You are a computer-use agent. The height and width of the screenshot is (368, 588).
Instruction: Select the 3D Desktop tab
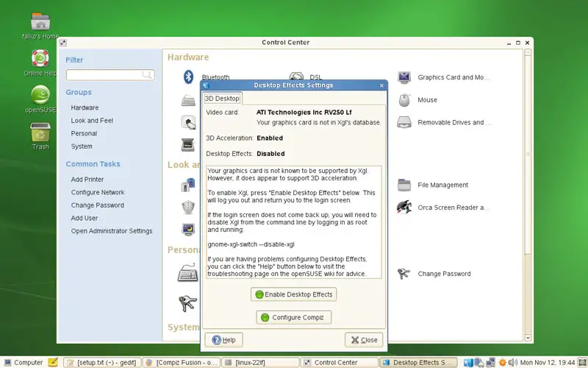click(x=222, y=99)
